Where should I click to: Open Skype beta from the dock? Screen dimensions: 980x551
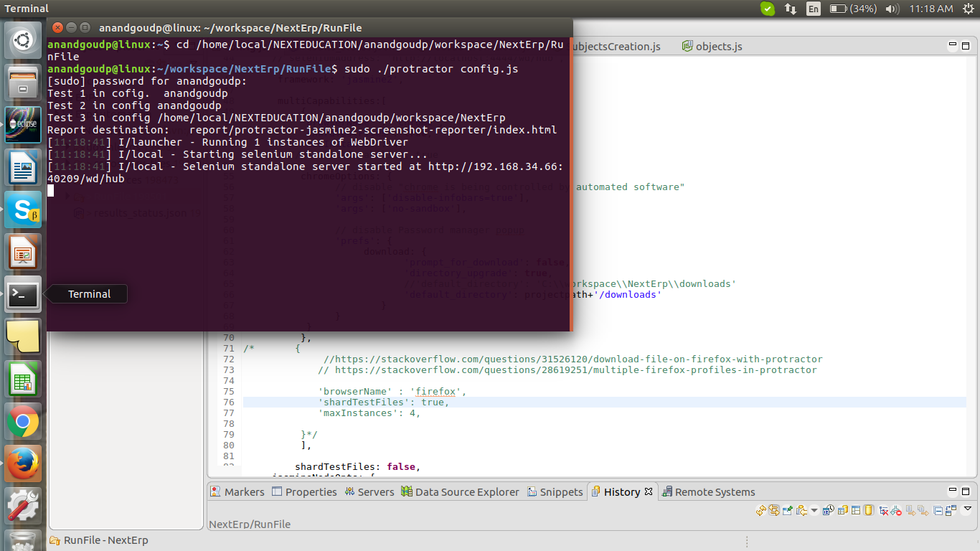pos(24,209)
